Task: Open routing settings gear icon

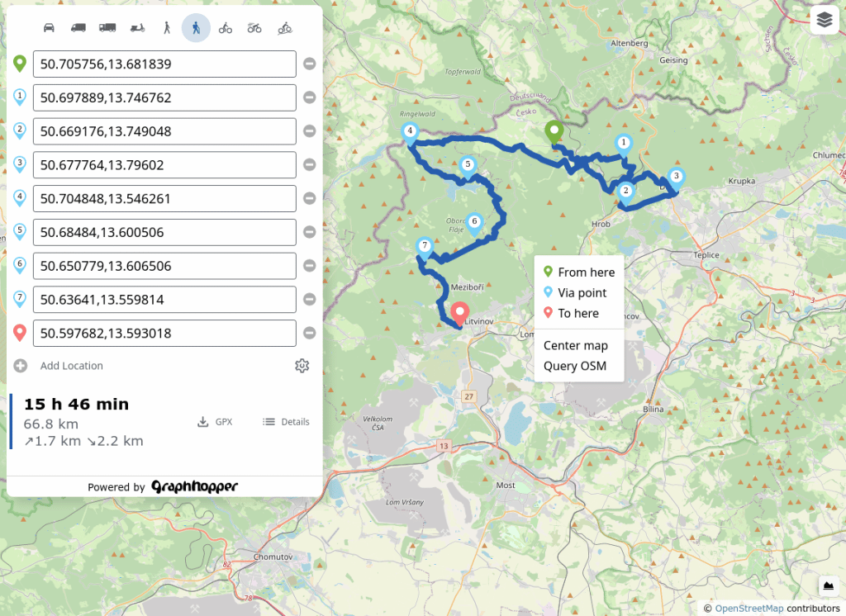Action: click(302, 366)
